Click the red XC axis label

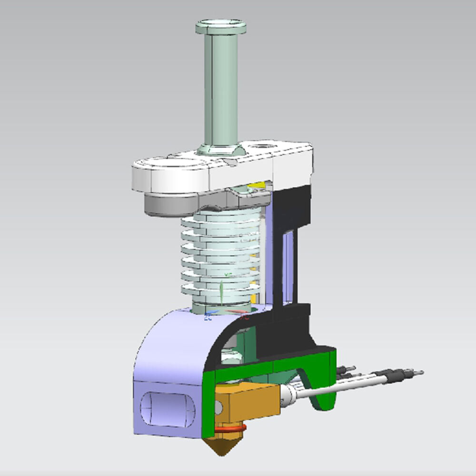coord(245,317)
